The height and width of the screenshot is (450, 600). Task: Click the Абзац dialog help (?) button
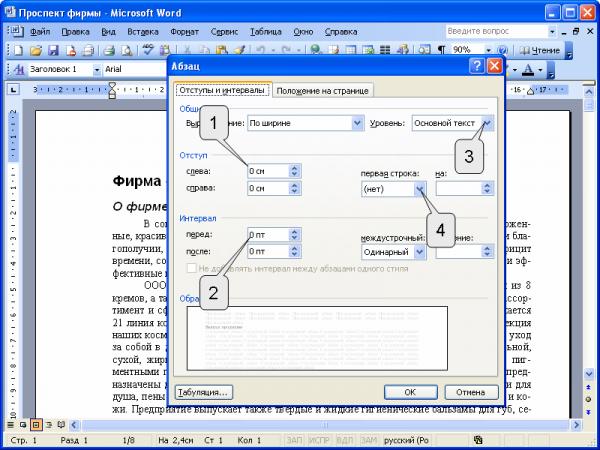476,66
